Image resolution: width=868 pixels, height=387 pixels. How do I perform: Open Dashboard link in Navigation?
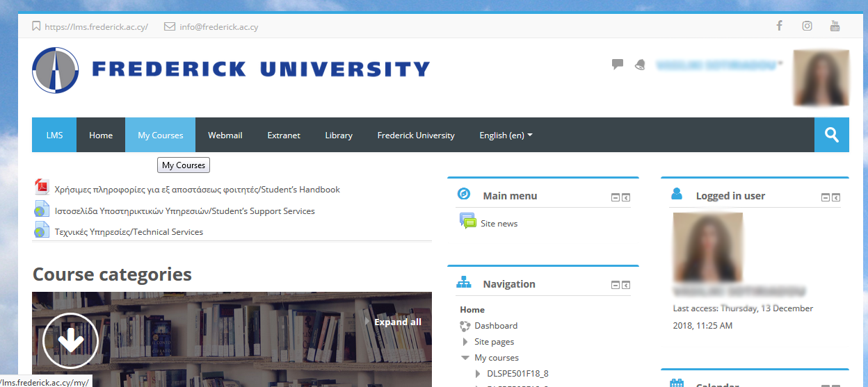pyautogui.click(x=496, y=325)
